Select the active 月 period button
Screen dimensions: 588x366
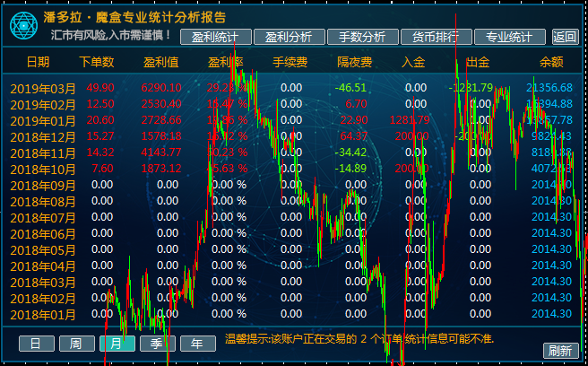pyautogui.click(x=117, y=344)
